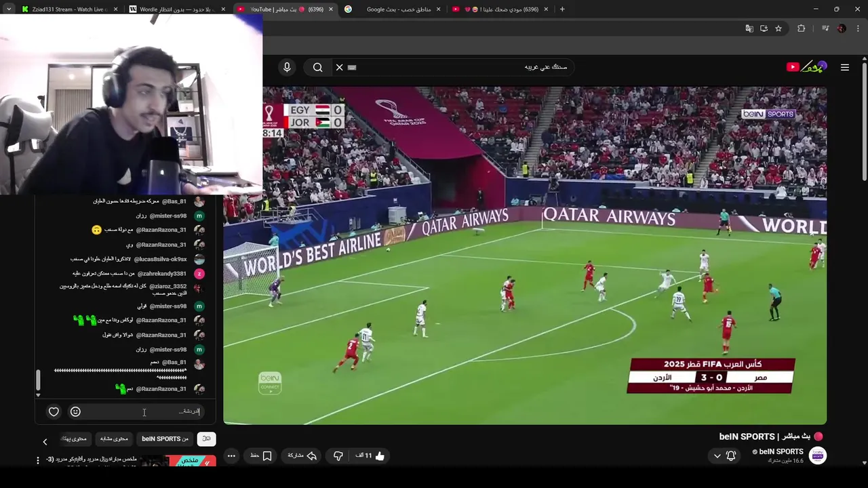Select the 'محتوى مشابه' filter chip
This screenshot has width=868, height=488.
(x=114, y=439)
